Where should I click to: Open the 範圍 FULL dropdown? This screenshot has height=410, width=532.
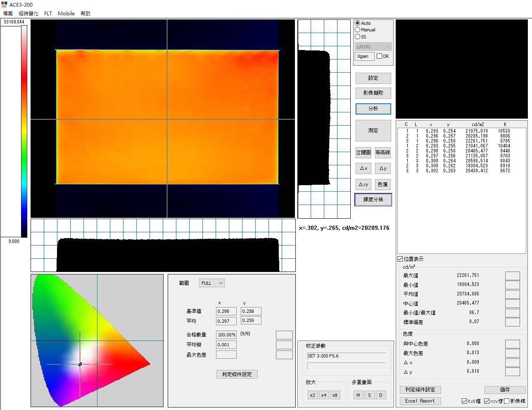pos(212,283)
